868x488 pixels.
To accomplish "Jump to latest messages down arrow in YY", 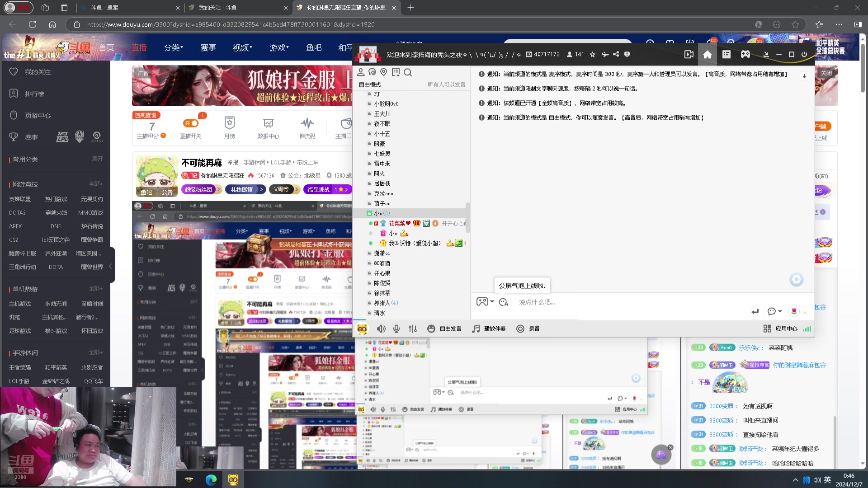I will point(804,76).
